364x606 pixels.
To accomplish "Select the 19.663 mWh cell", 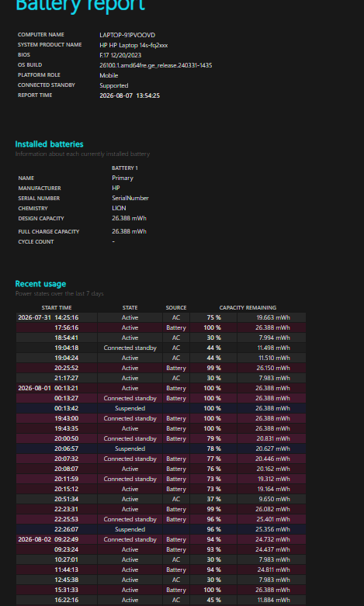I will [x=273, y=317].
